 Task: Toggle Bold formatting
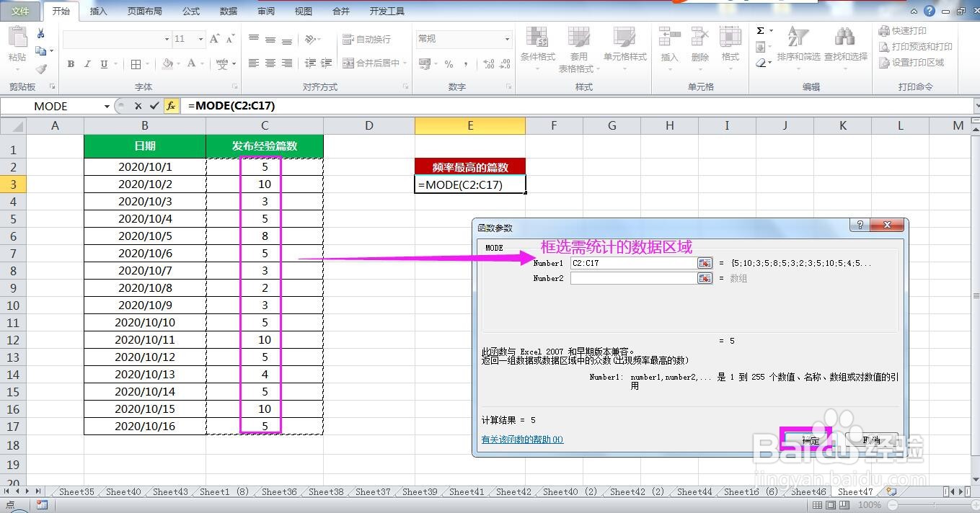[x=71, y=64]
